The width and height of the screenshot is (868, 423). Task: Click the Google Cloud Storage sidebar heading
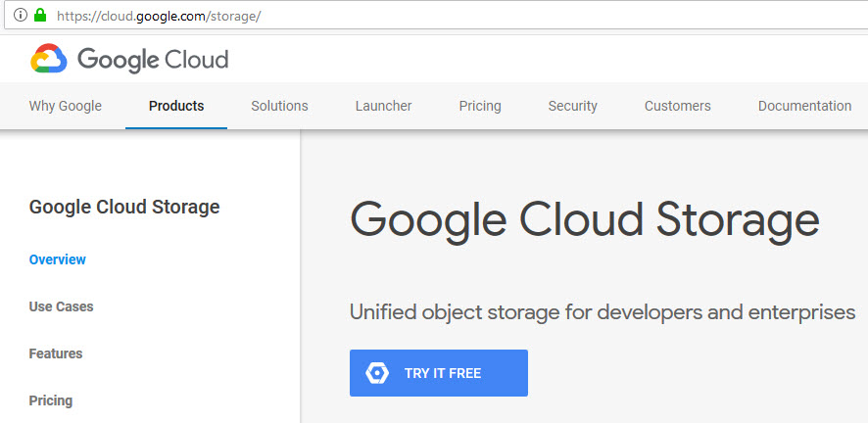[x=124, y=207]
